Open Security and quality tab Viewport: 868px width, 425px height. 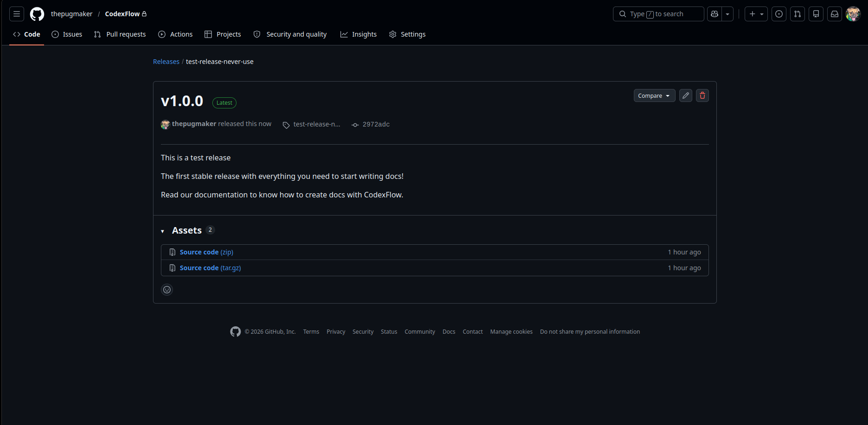[290, 34]
